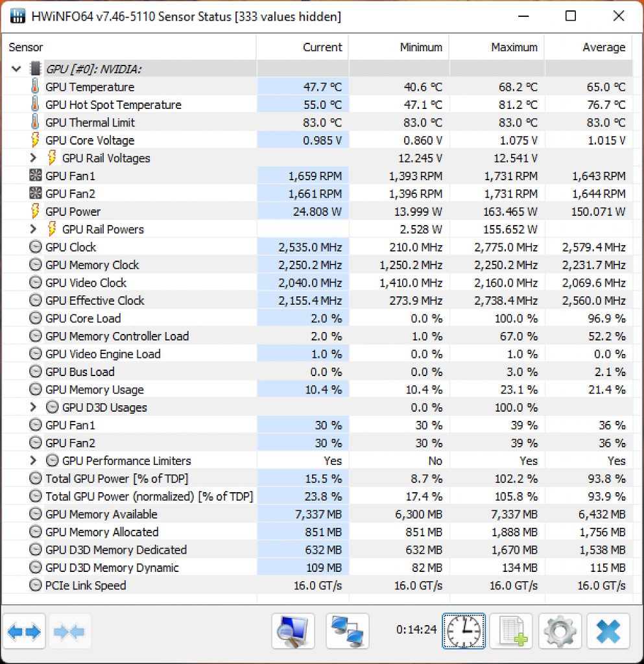
Task: Click the current Fan1 speed 1,659 RPM
Action: coord(315,176)
